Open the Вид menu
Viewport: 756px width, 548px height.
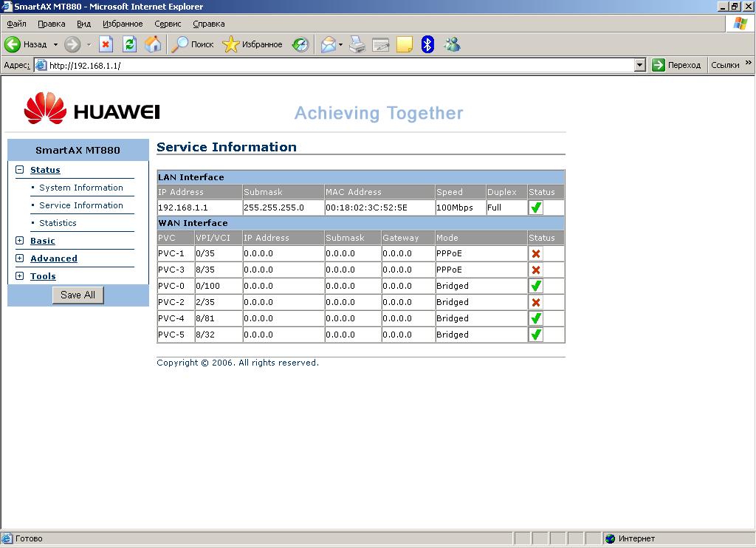pos(84,24)
